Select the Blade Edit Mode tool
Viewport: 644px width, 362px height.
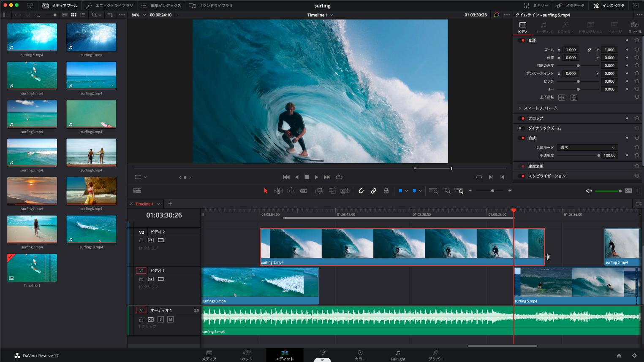tap(304, 191)
